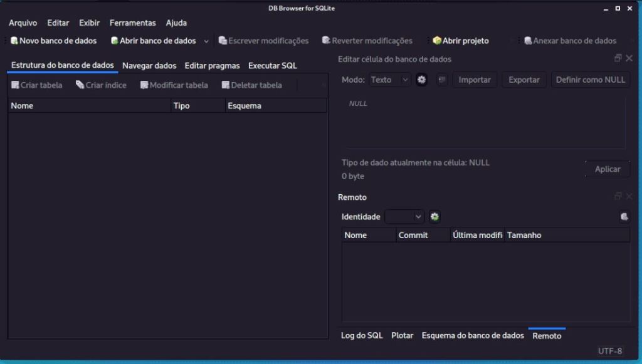Expand arrow next to Abrir banco de dados
The image size is (642, 364).
(206, 41)
